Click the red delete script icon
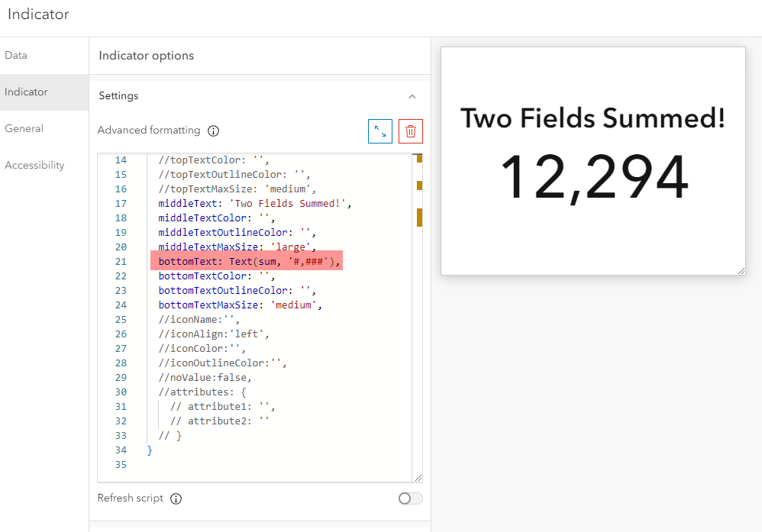This screenshot has width=762, height=532. click(x=410, y=131)
